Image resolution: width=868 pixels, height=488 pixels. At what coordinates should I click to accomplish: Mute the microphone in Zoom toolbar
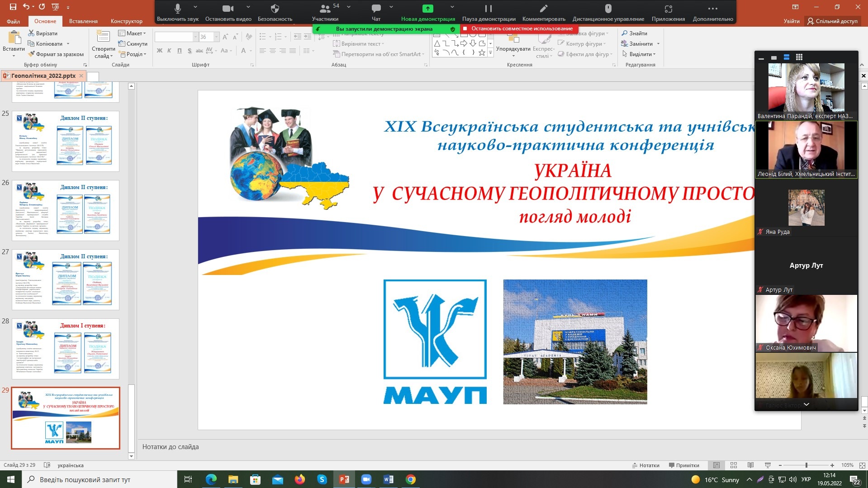tap(178, 9)
